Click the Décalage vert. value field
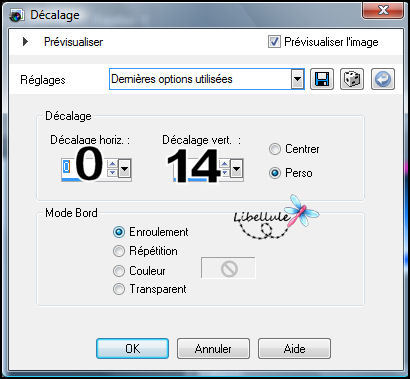Screen dimensions: 410x379 point(196,168)
